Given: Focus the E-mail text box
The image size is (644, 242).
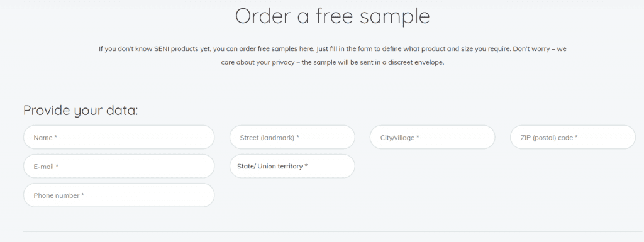Looking at the screenshot, I should [x=119, y=166].
